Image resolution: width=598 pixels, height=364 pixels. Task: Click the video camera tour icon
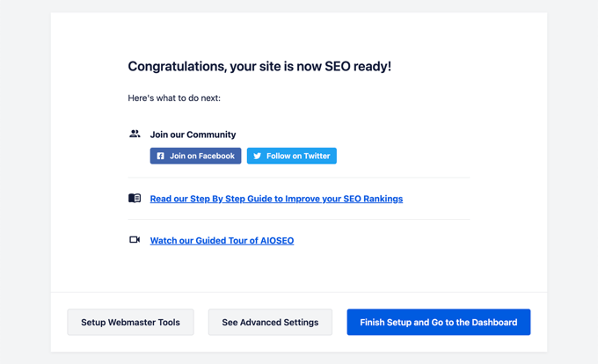coord(135,240)
